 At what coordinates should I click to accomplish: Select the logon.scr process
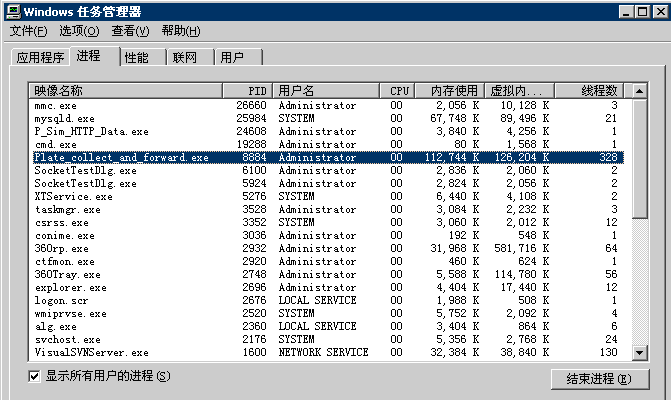pos(328,300)
